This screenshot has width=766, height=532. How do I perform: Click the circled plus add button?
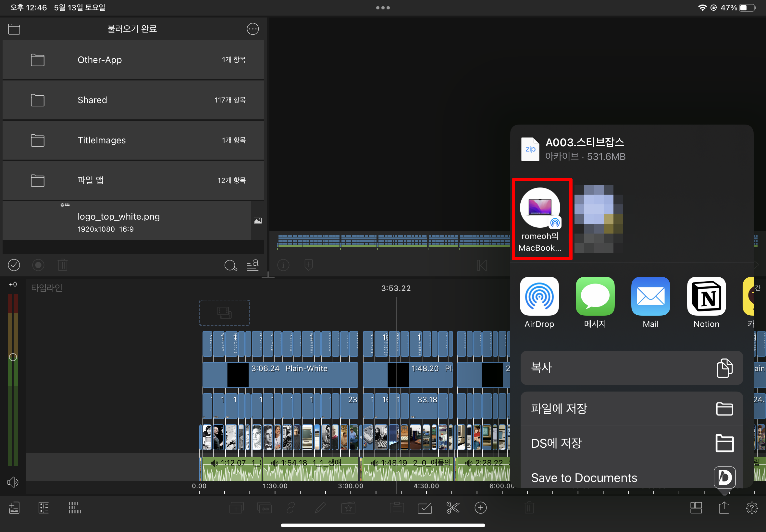[x=480, y=508]
